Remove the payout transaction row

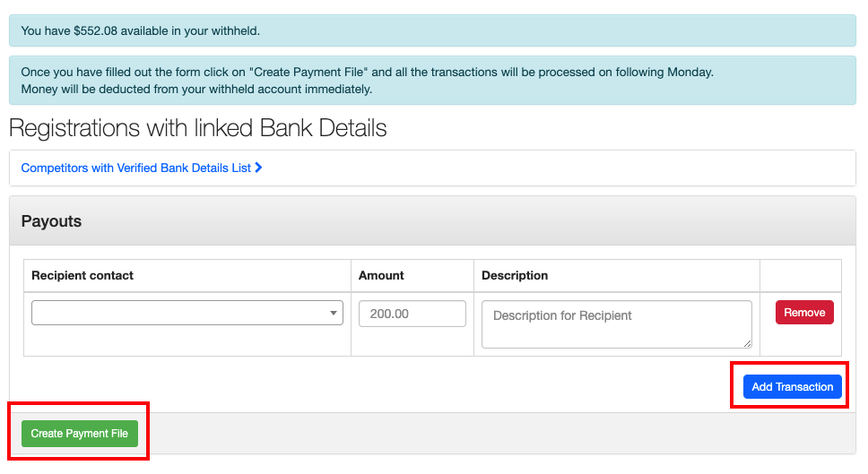804,313
